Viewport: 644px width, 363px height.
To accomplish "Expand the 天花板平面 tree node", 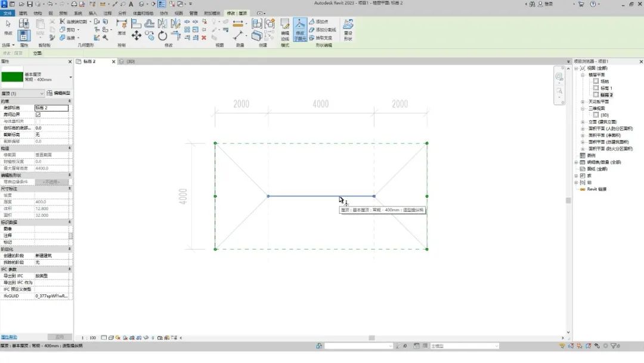I will (583, 101).
